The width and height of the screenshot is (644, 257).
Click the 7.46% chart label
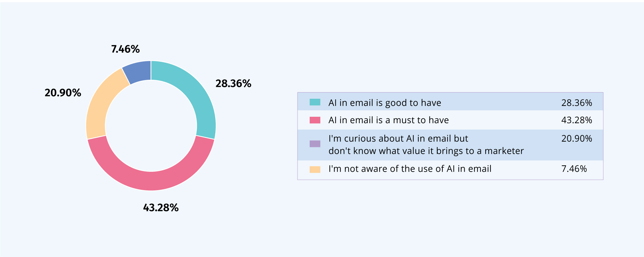(125, 49)
